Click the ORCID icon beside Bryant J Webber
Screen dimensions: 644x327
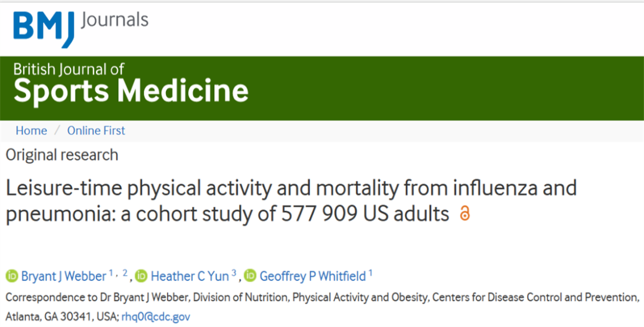coord(12,276)
